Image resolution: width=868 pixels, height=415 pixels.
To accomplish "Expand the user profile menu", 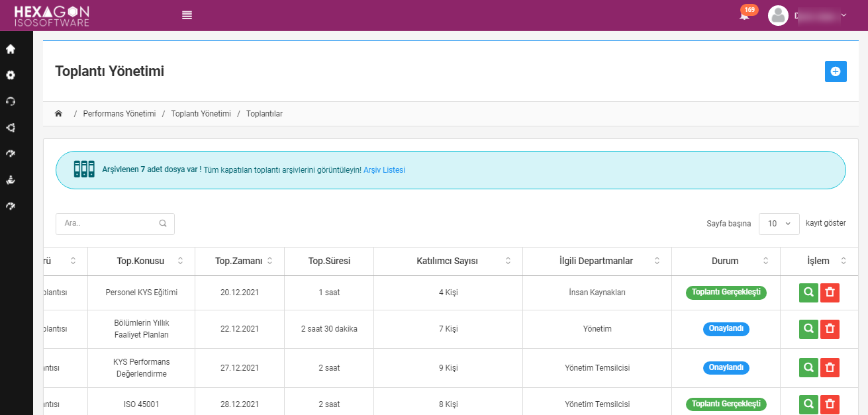I will [808, 15].
